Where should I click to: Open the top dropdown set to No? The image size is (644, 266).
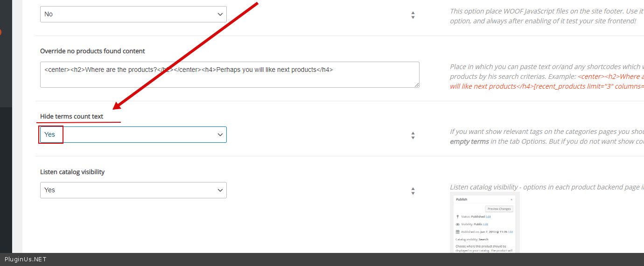pos(133,14)
